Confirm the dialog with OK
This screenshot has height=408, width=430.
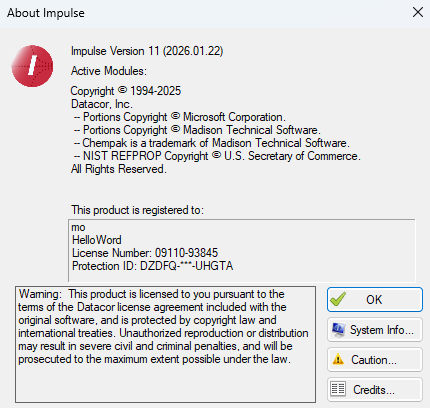(375, 300)
